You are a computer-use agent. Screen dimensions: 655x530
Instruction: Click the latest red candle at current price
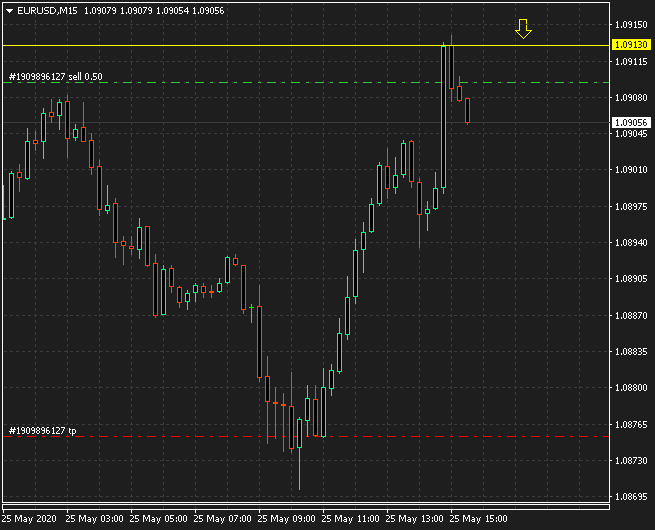[x=467, y=111]
